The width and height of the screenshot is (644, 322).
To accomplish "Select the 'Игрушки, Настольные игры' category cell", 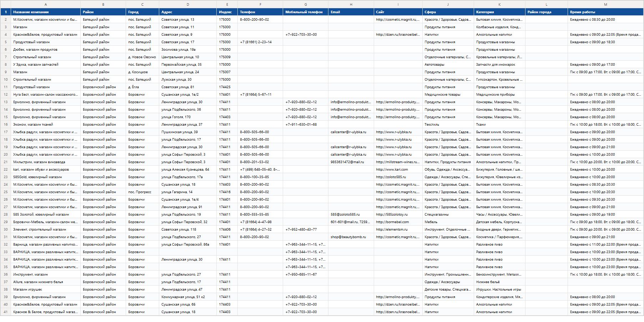I will tap(499, 290).
